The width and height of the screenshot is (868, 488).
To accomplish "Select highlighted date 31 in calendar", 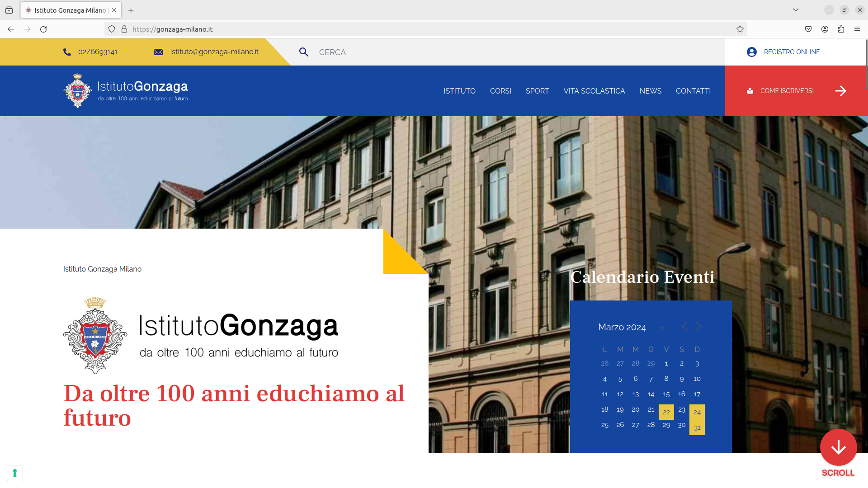I will click(x=697, y=427).
